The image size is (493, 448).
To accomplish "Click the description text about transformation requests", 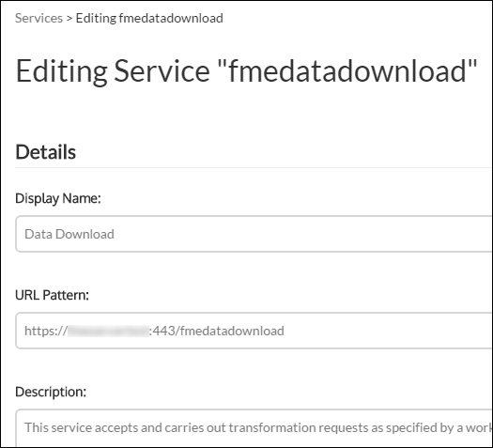I will [x=258, y=427].
